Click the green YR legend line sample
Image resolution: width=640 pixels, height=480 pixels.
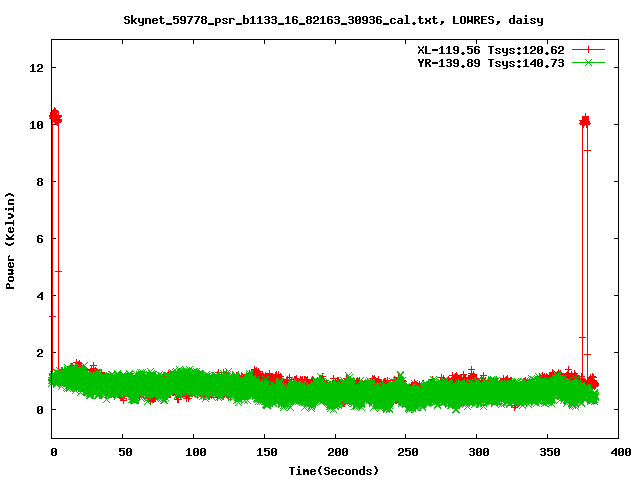tap(588, 63)
